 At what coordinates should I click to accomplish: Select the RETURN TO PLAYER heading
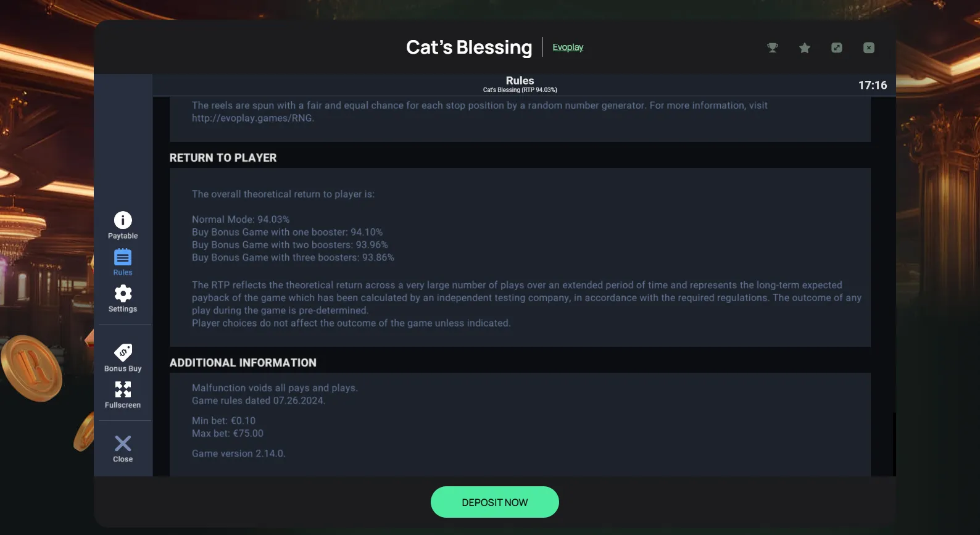(x=223, y=158)
